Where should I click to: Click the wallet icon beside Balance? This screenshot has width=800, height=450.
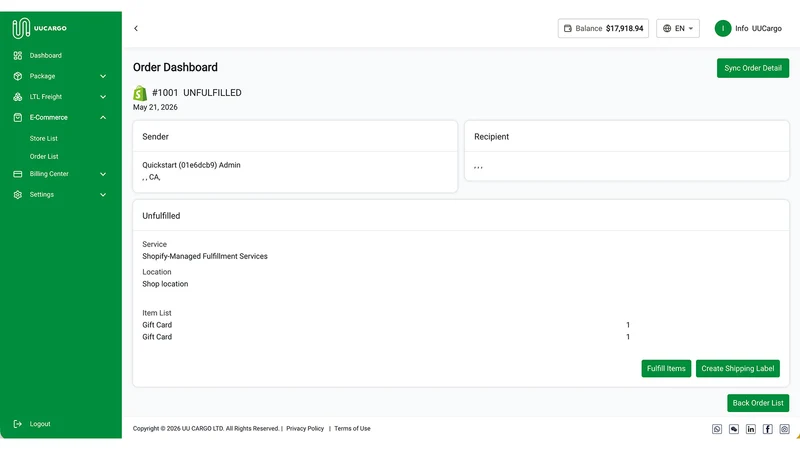[567, 29]
